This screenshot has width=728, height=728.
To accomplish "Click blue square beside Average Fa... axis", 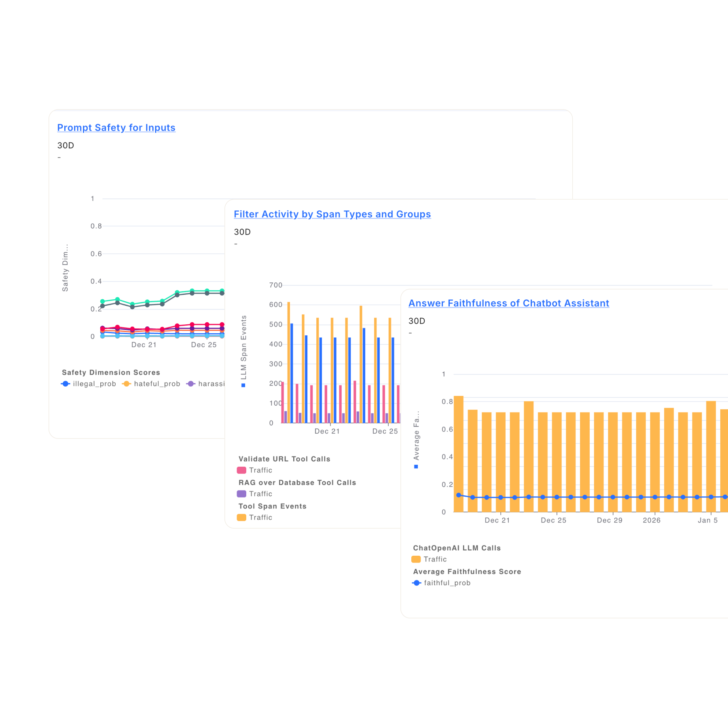I will [416, 467].
